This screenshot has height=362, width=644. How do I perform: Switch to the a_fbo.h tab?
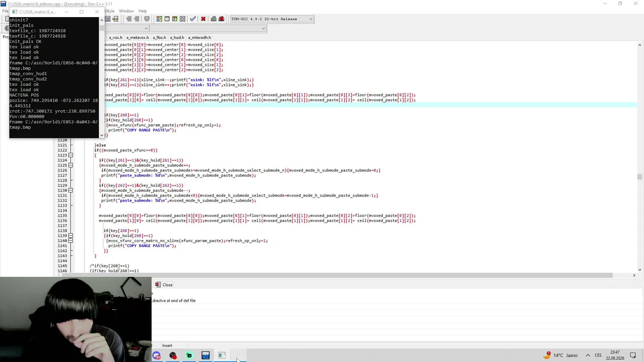coord(159,38)
